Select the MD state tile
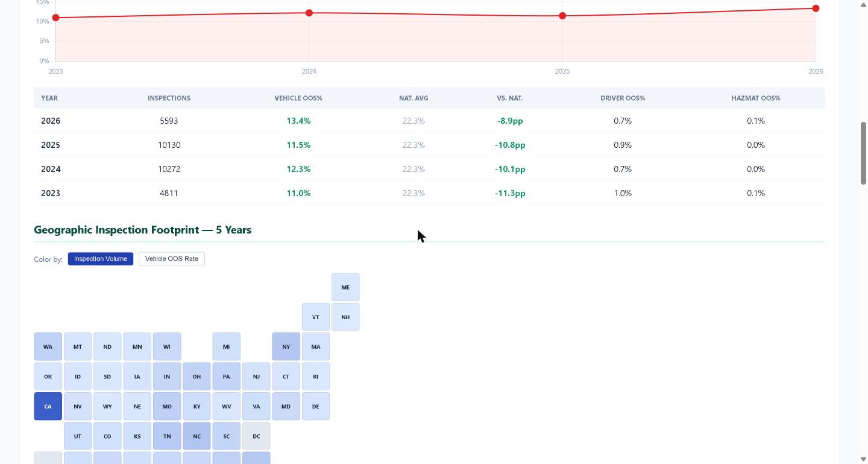The width and height of the screenshot is (868, 464). click(286, 406)
